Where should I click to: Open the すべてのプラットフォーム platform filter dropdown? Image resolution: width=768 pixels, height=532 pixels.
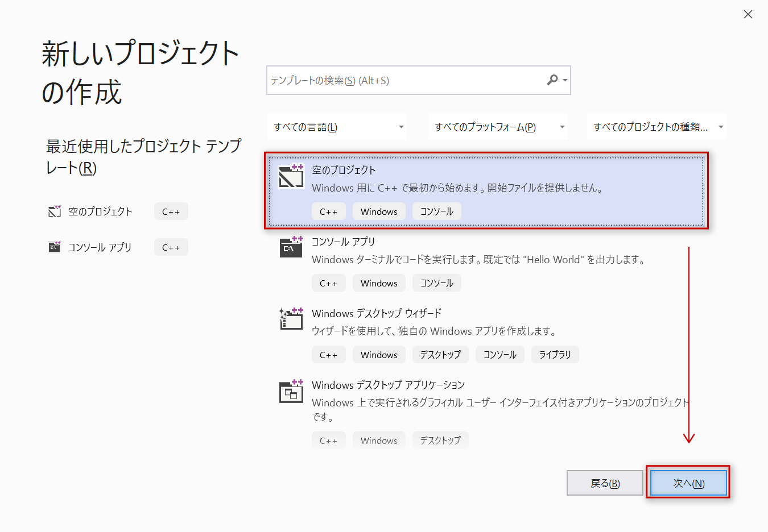[498, 127]
